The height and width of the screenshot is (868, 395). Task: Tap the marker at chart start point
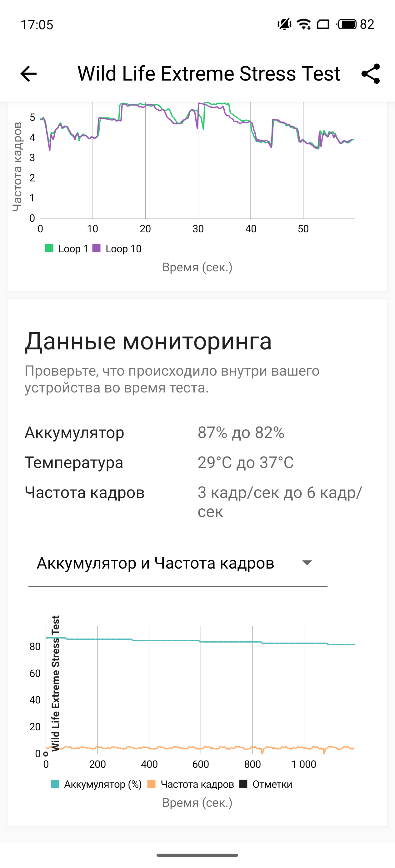[46, 754]
